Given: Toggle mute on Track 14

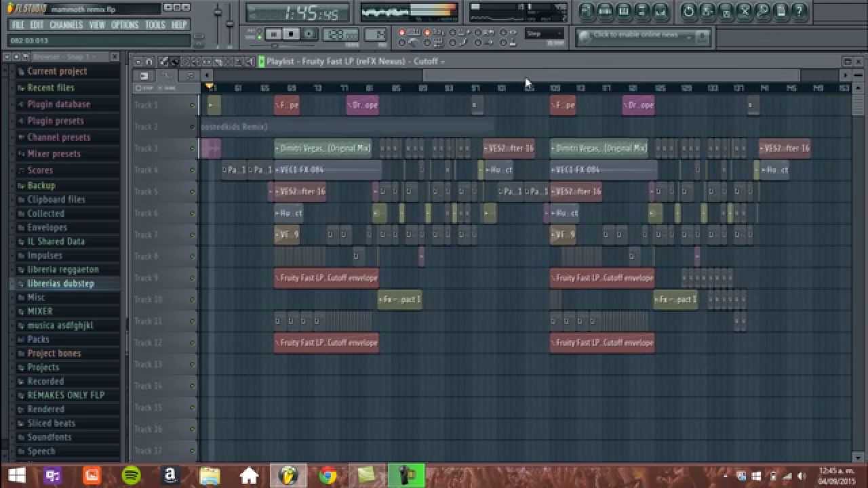Looking at the screenshot, I should click(x=192, y=386).
